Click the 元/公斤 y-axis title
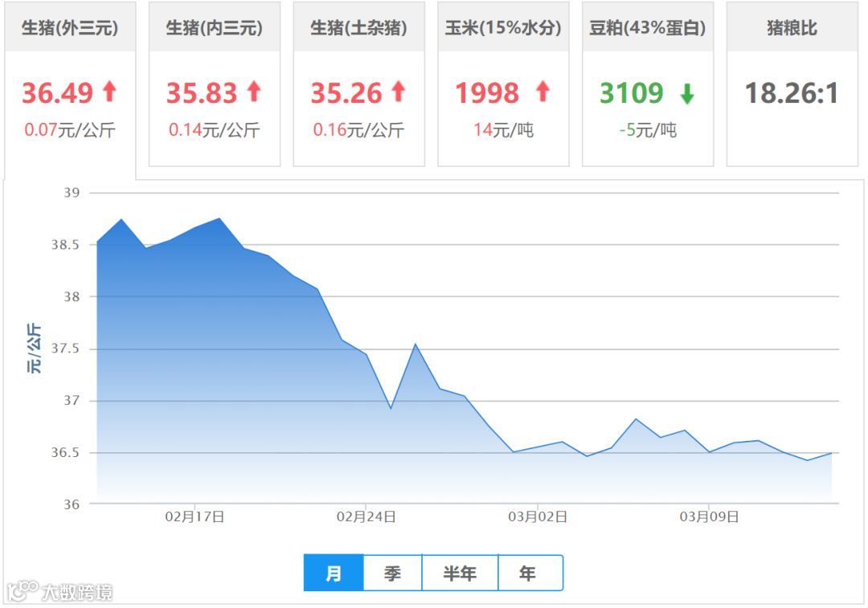 point(34,349)
